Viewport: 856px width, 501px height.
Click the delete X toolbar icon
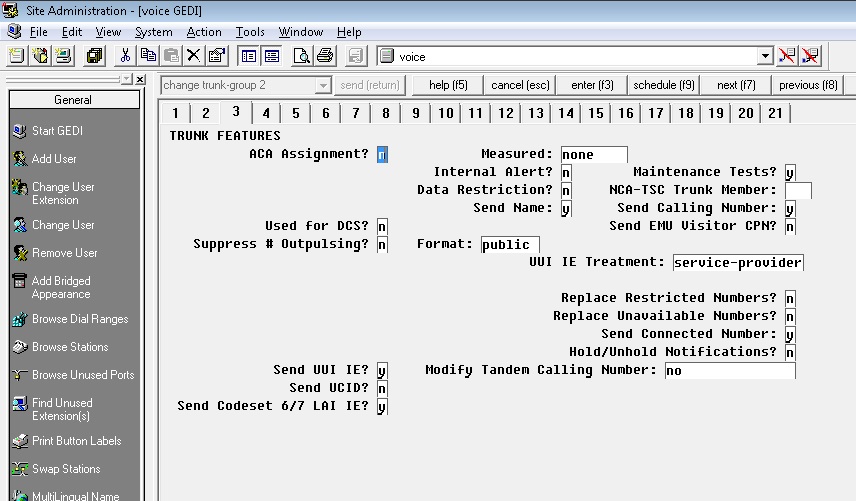pyautogui.click(x=193, y=56)
